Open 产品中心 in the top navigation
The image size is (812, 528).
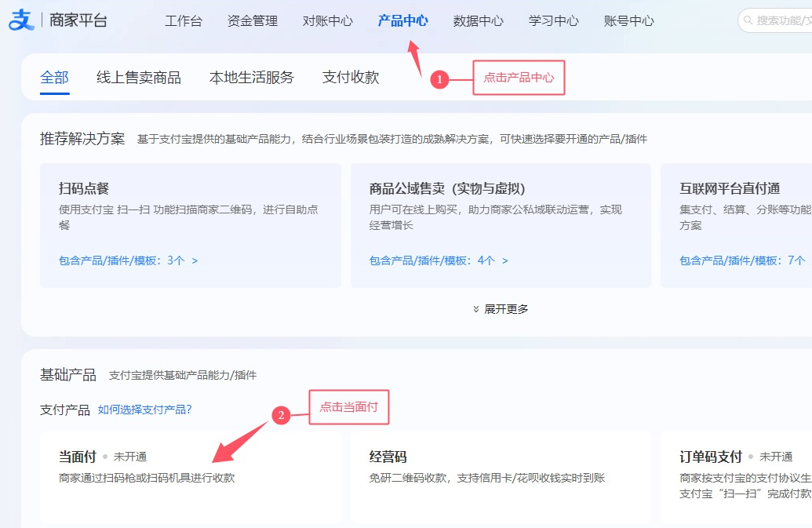point(402,21)
